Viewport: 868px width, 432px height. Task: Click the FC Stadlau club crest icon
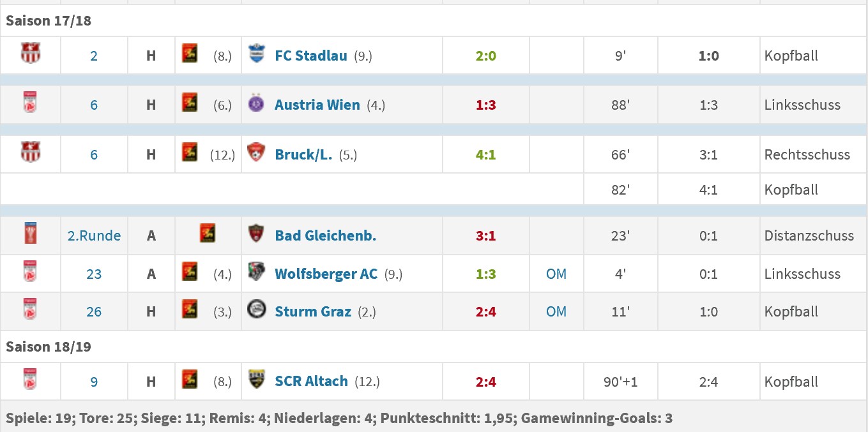coord(257,54)
